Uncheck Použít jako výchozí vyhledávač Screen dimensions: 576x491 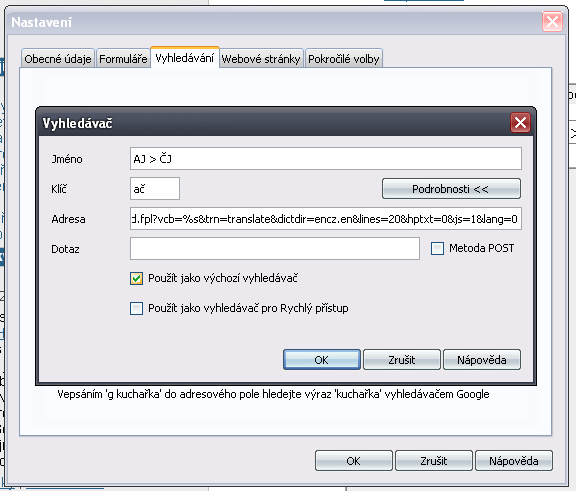tap(136, 278)
